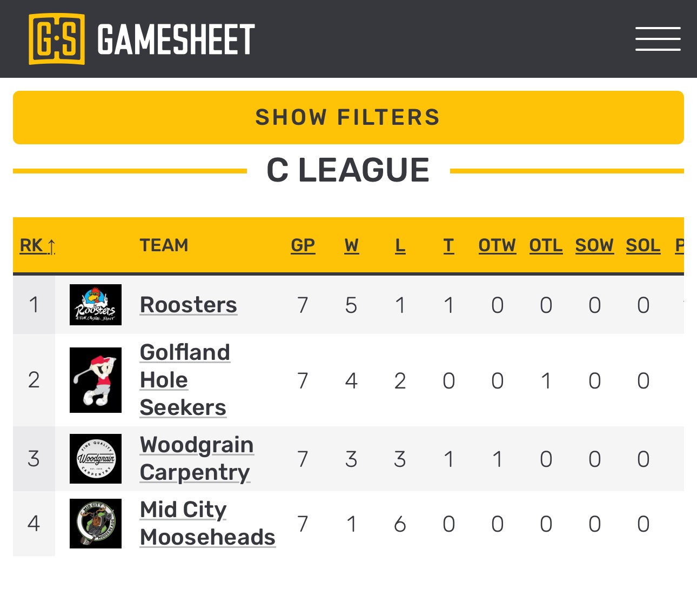Sort table by SOL column

(643, 245)
